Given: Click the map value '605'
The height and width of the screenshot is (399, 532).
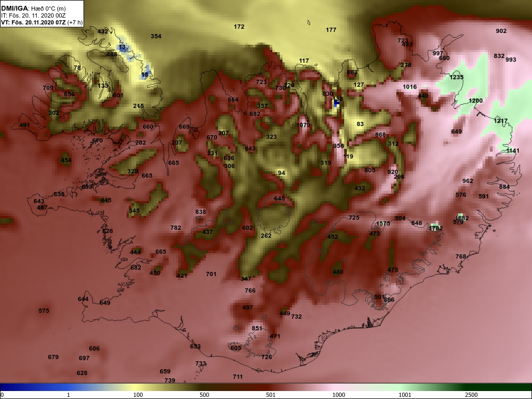Looking at the screenshot, I should click(236, 348).
